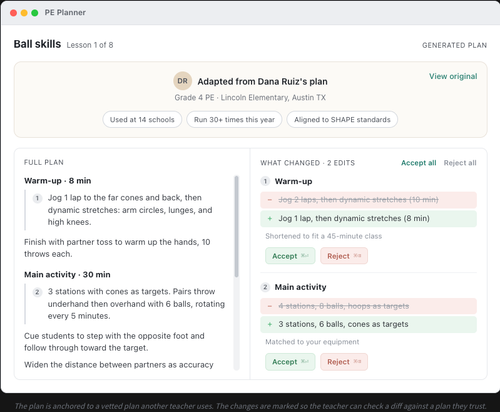Click the 'Lesson 1 of 8' label
The height and width of the screenshot is (412, 500).
point(90,45)
